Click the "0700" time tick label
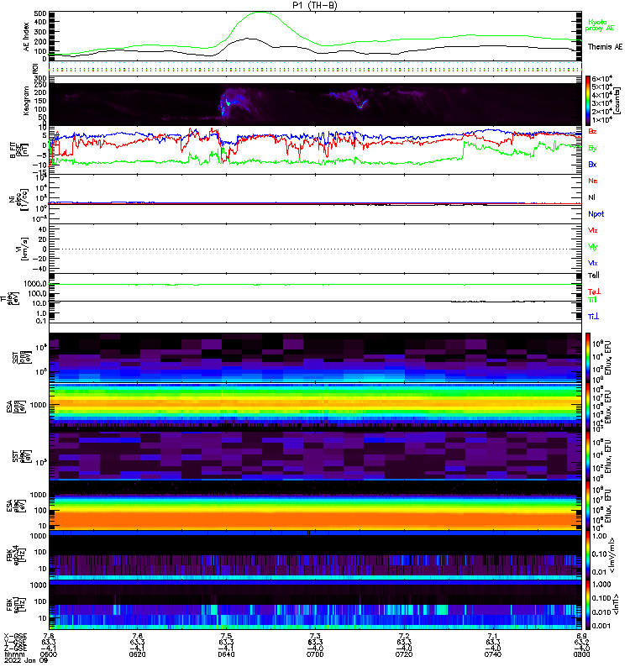Viewport: 630px width, 672px height. click(x=315, y=654)
